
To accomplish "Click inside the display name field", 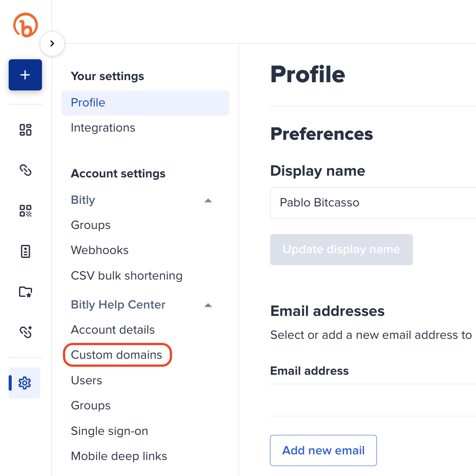I will click(346, 203).
